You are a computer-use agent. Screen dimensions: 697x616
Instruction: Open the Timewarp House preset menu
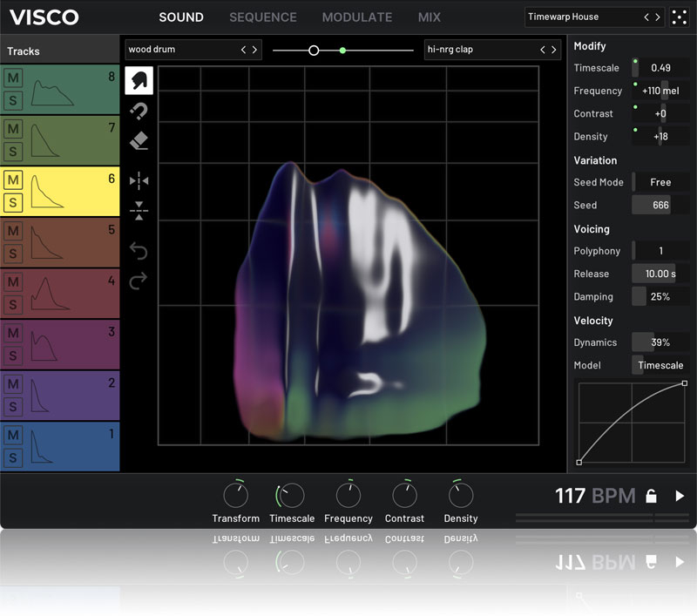[x=582, y=17]
